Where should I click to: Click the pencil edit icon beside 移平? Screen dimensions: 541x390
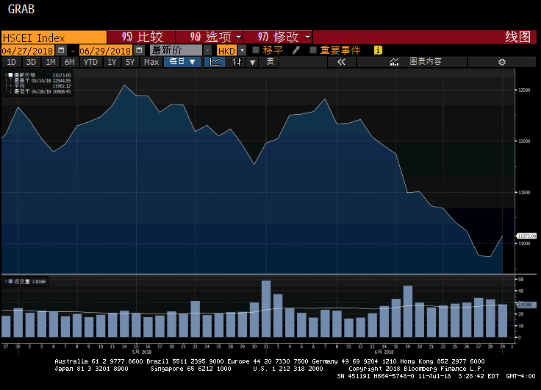tap(296, 50)
